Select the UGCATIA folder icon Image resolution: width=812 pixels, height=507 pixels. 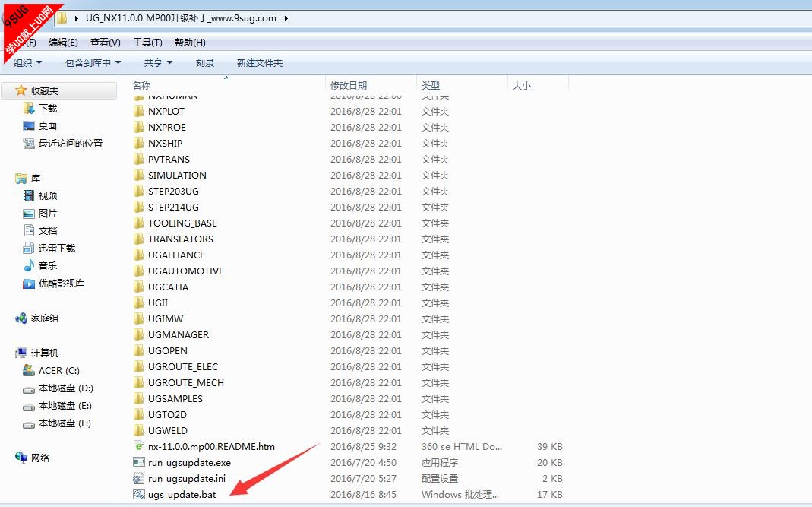pos(139,287)
